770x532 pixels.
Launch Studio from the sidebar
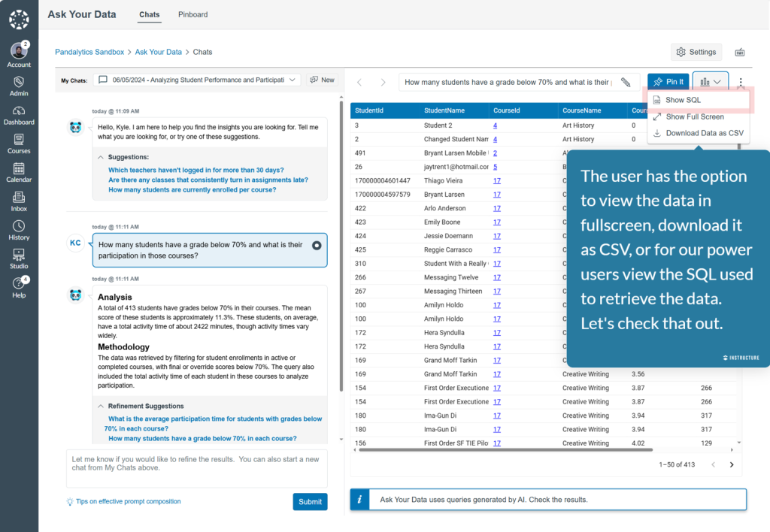pos(19,259)
